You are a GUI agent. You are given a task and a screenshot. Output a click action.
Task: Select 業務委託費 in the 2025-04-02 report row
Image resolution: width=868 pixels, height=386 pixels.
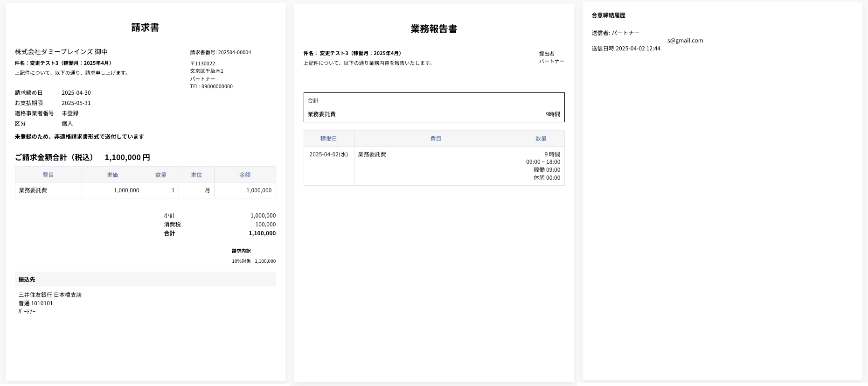[372, 154]
